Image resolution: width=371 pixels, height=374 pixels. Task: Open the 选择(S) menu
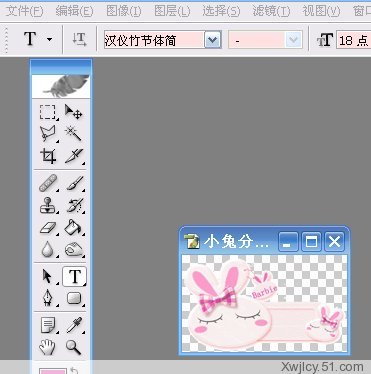[x=221, y=11]
